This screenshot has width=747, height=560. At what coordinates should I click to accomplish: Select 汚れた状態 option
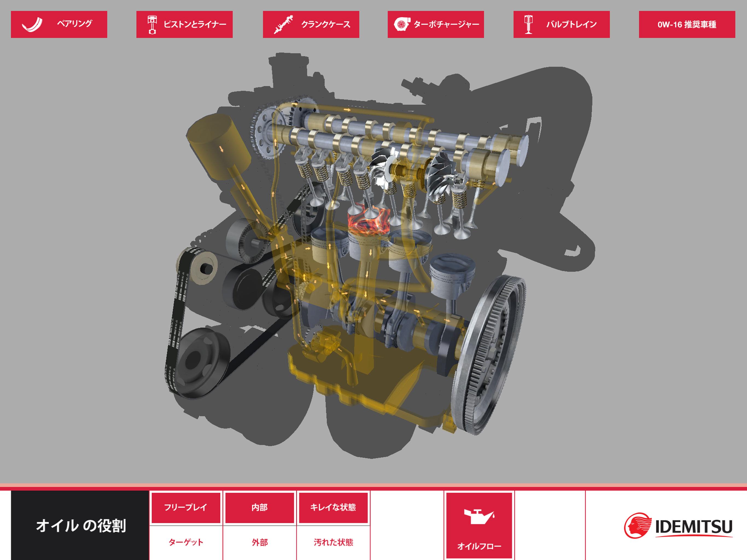pos(333,542)
